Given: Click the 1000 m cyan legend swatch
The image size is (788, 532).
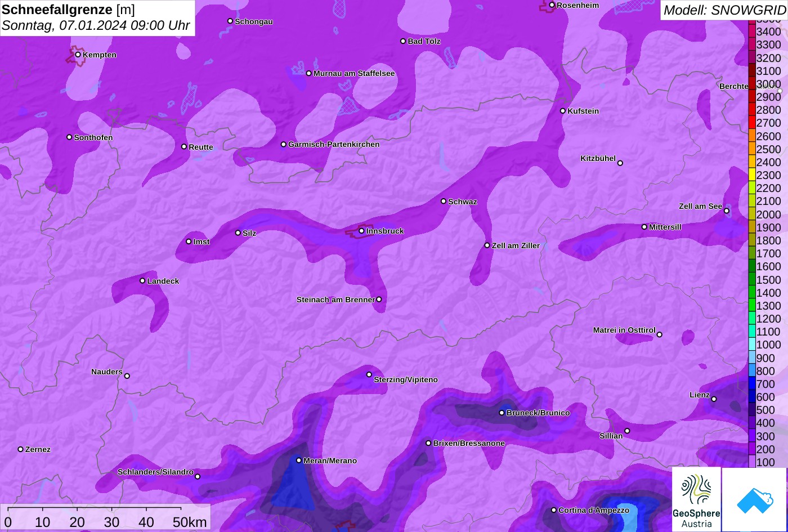Looking at the screenshot, I should tap(751, 345).
